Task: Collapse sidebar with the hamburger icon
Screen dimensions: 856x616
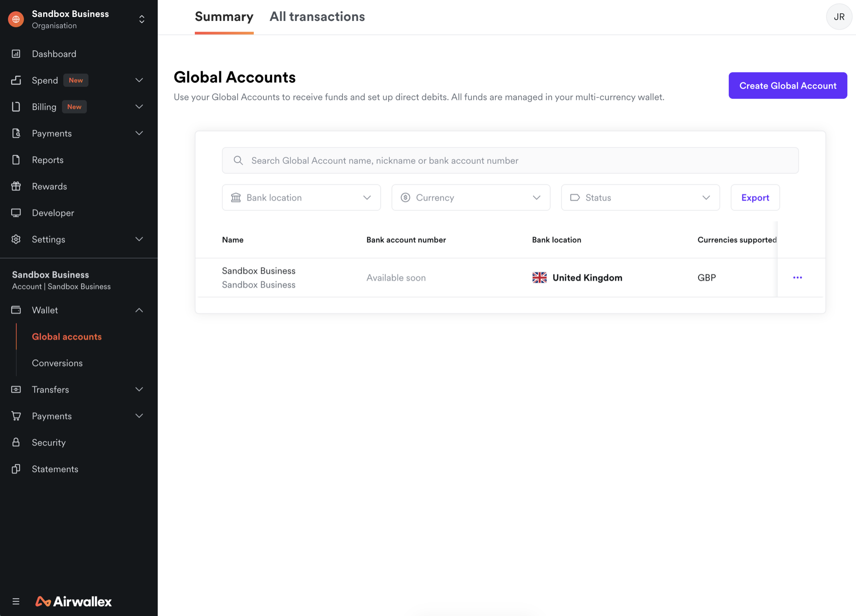Action: pos(16,602)
